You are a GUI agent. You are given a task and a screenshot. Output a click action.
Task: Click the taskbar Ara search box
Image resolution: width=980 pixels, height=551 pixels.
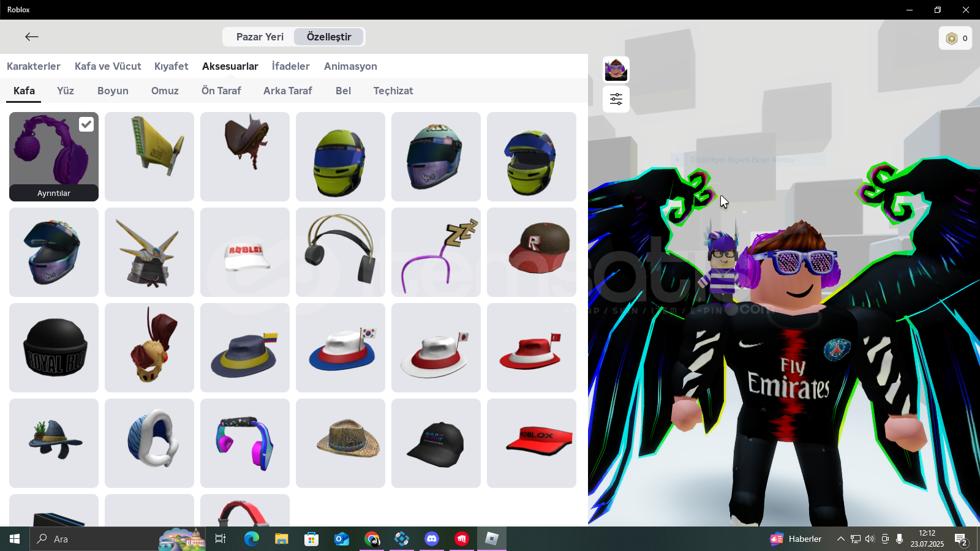coord(118,539)
